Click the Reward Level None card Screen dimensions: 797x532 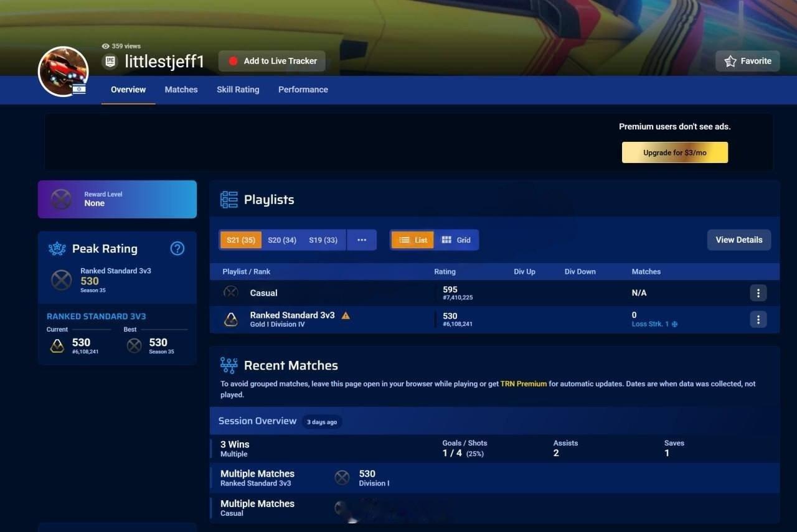click(117, 199)
